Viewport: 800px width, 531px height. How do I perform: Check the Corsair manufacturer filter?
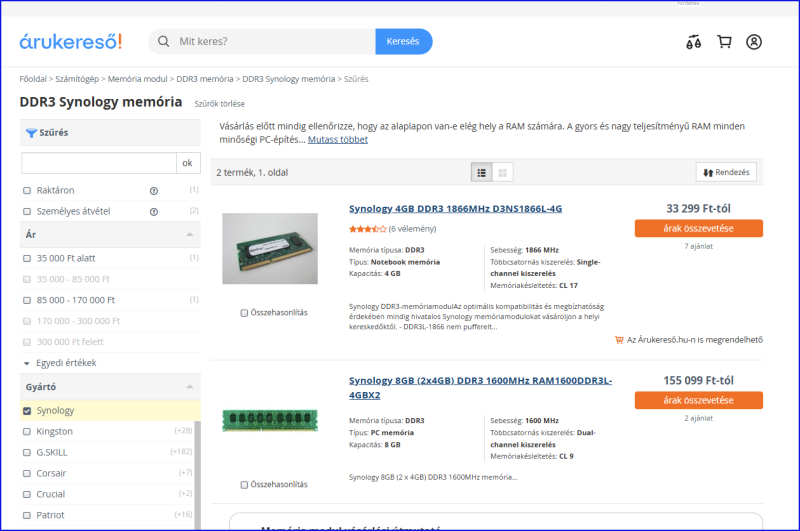click(27, 474)
